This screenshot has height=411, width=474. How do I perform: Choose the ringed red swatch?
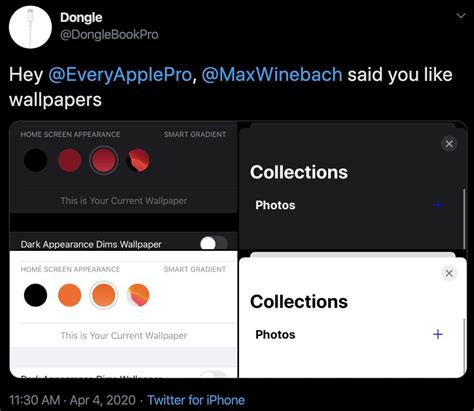tap(104, 160)
